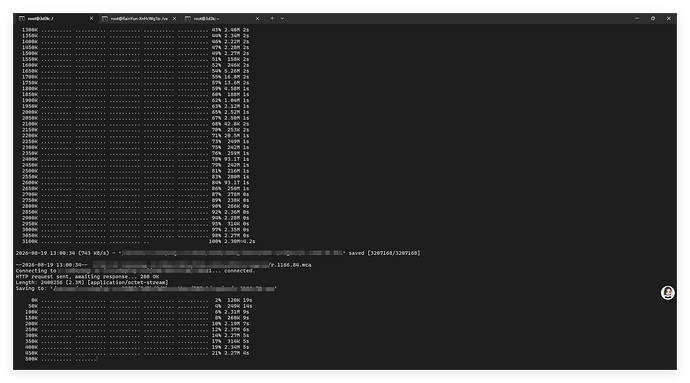Click the '43%' value in the top 1300K row
The height and width of the screenshot is (383, 690).
pos(217,30)
